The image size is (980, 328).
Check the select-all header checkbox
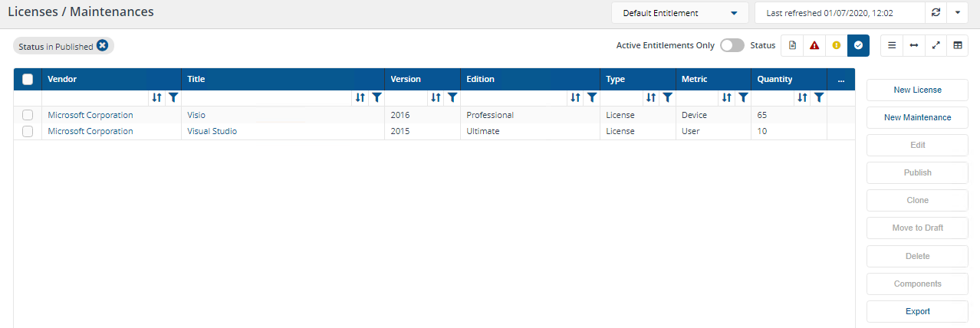pyautogui.click(x=28, y=79)
